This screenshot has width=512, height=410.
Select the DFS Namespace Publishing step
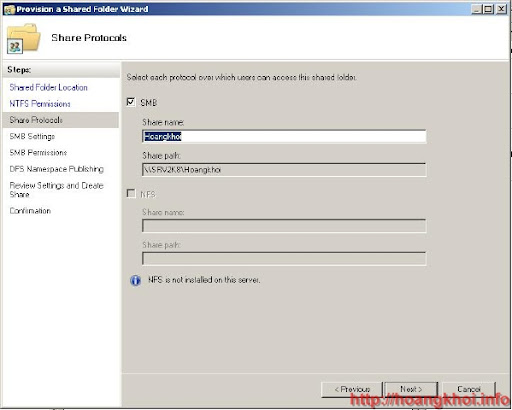pos(57,169)
